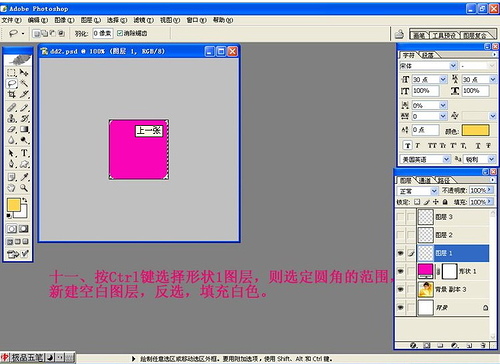The image size is (500, 364).
Task: Open the 图层 (Layer) menu
Action: point(91,20)
